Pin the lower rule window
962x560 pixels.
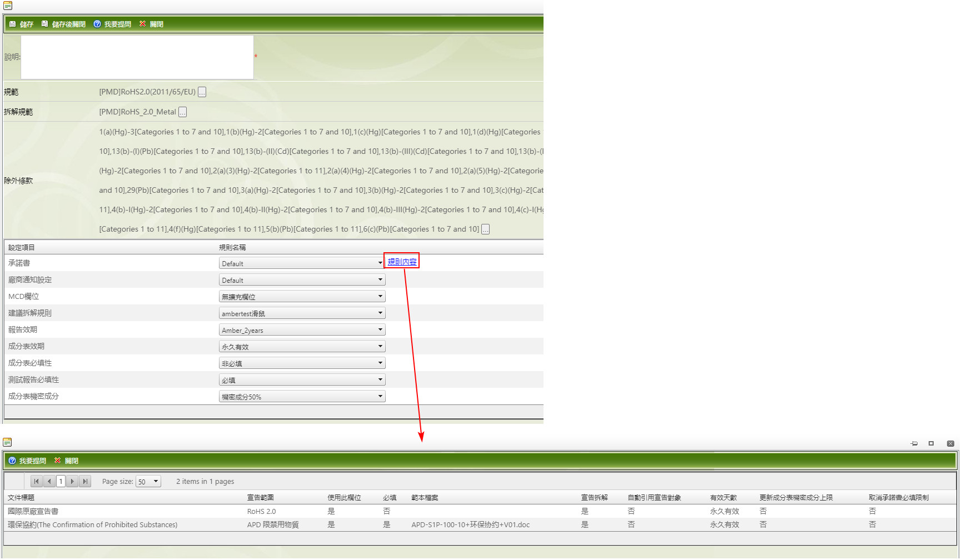tap(914, 443)
